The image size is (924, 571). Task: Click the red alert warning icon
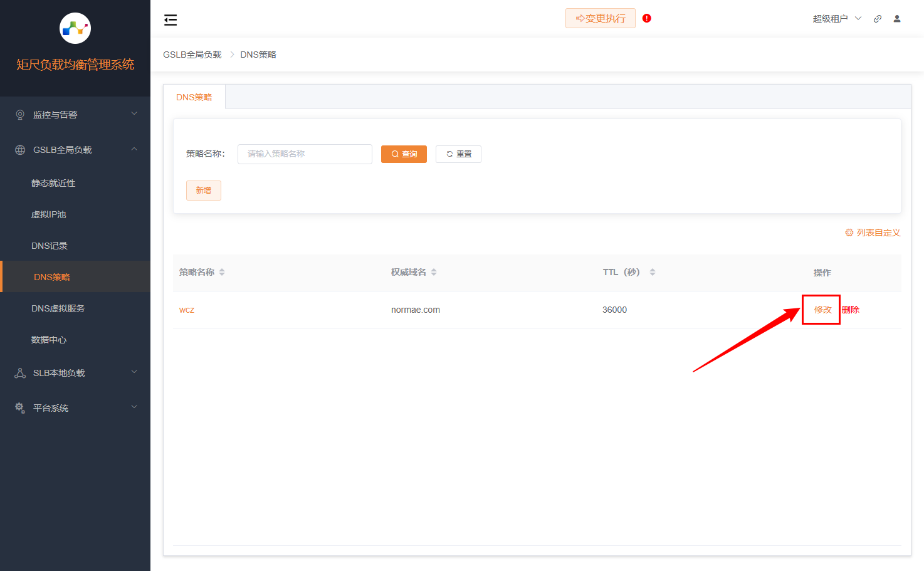point(647,18)
